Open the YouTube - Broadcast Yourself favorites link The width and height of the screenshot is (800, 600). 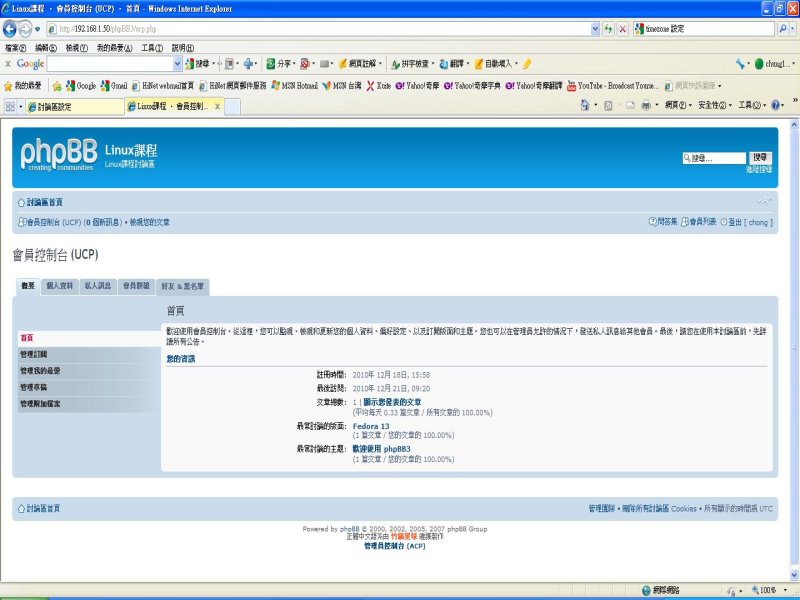613,86
